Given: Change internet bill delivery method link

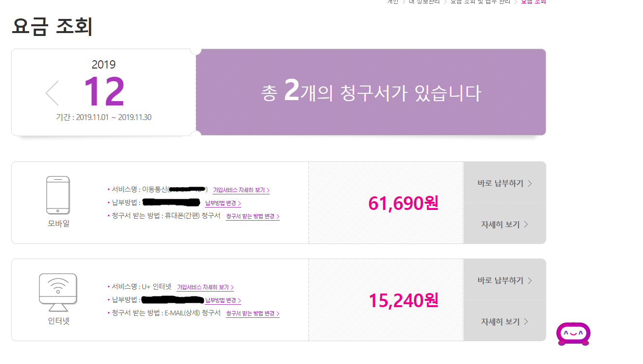Looking at the screenshot, I should tap(252, 313).
